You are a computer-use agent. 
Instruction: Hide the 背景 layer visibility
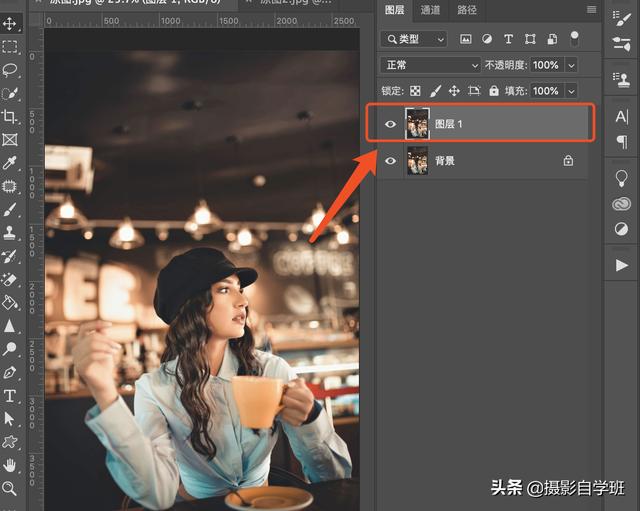[391, 160]
